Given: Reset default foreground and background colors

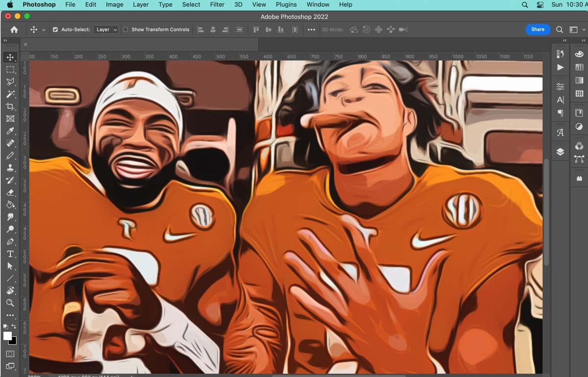Looking at the screenshot, I should pyautogui.click(x=5, y=327).
